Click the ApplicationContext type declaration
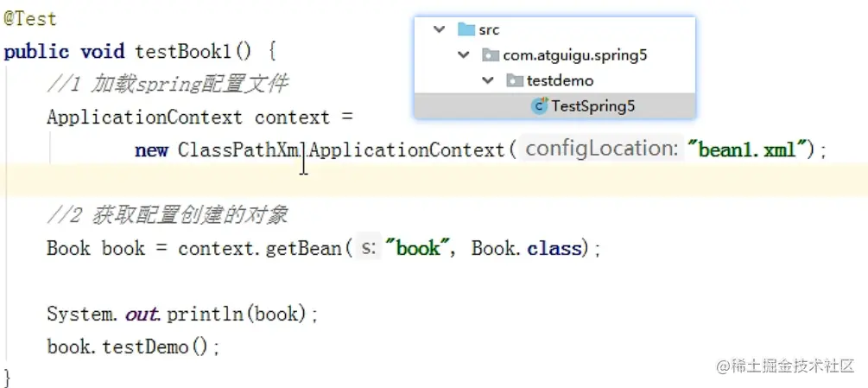The height and width of the screenshot is (388, 868). coord(144,118)
